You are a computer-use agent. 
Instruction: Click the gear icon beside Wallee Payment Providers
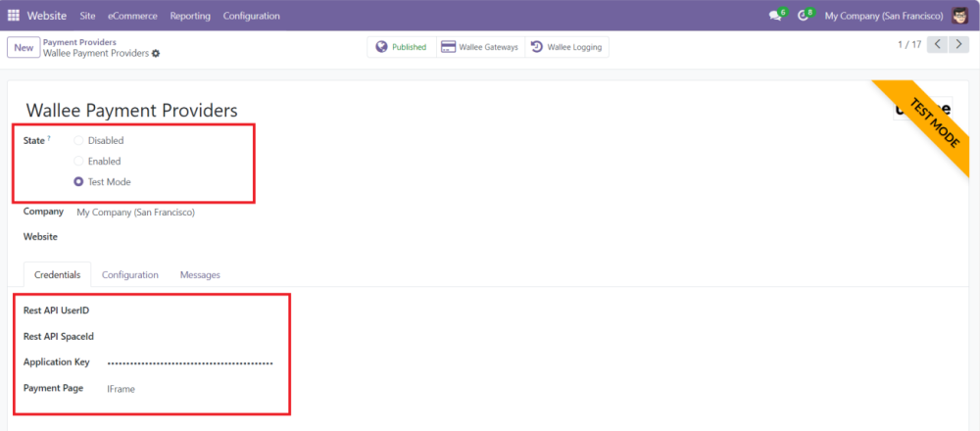click(156, 54)
